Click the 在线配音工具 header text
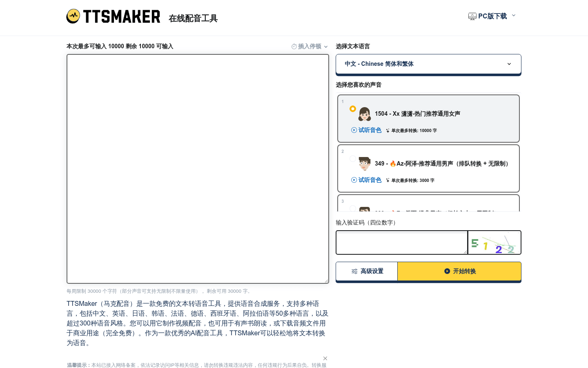This screenshot has width=588, height=368. point(193,18)
